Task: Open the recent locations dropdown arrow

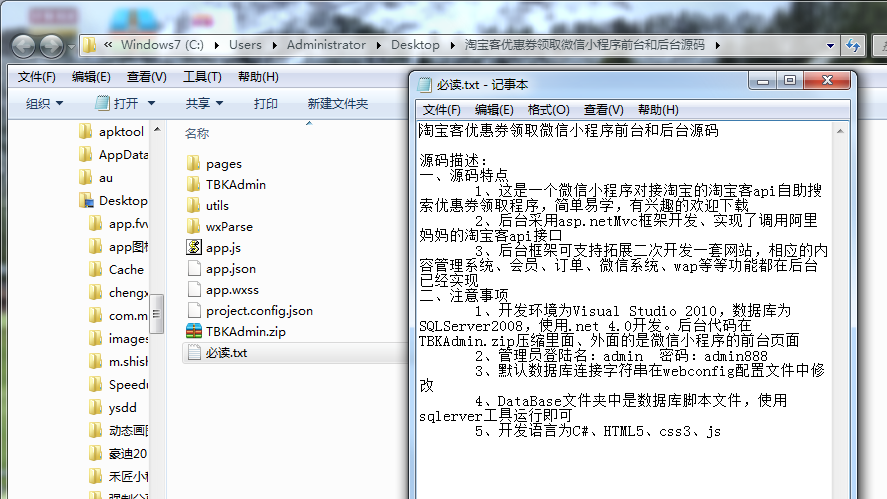Action: pos(71,46)
